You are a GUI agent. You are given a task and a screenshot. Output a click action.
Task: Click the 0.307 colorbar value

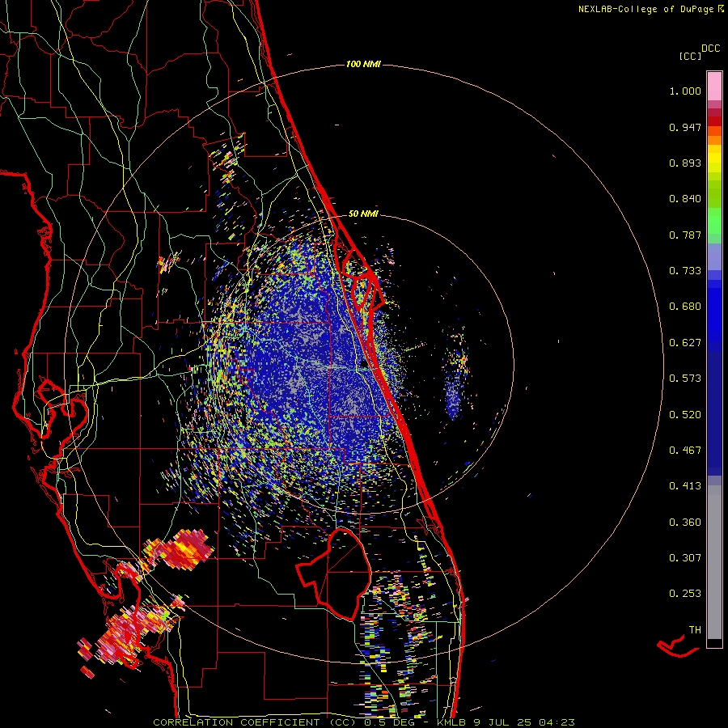pos(685,557)
